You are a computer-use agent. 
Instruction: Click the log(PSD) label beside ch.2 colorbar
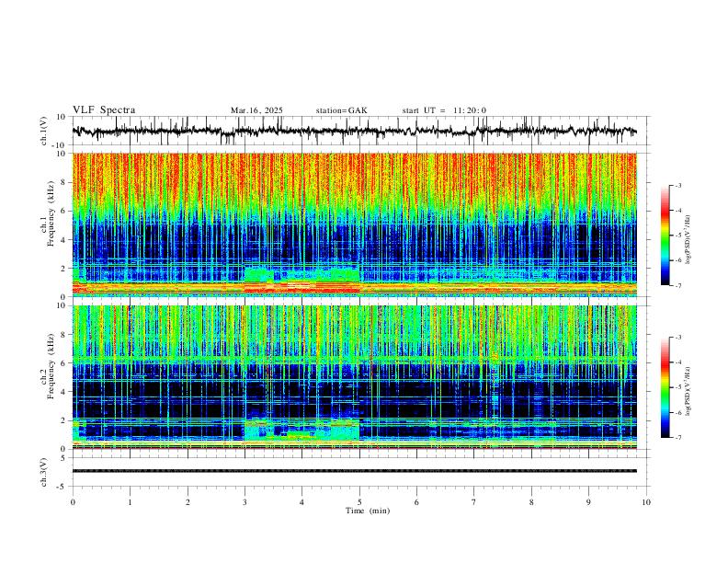[x=688, y=391]
